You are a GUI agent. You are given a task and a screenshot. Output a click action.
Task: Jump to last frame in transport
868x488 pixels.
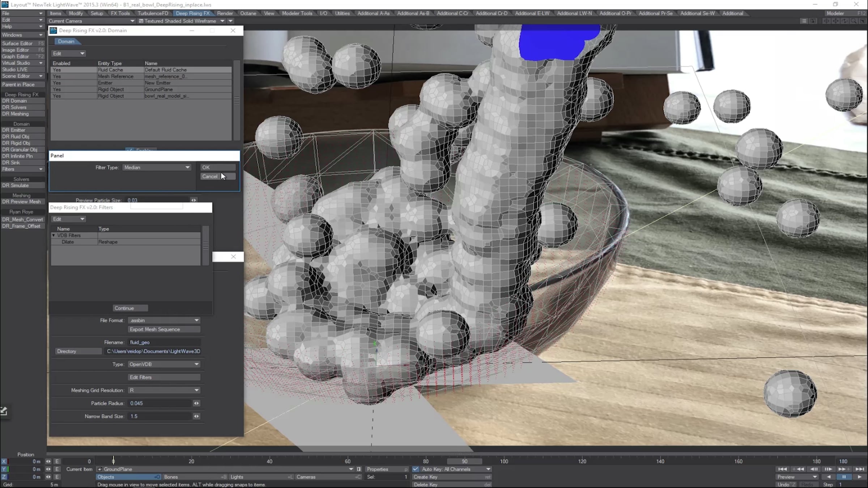[x=860, y=469]
